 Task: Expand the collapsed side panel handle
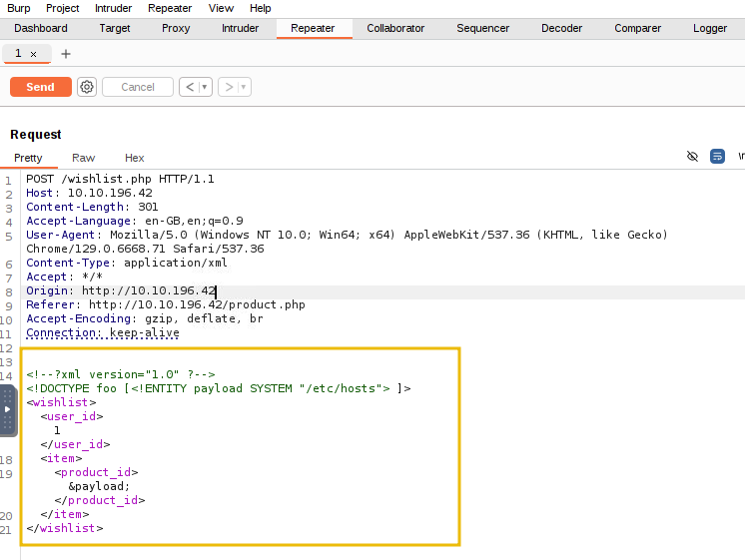[x=8, y=409]
